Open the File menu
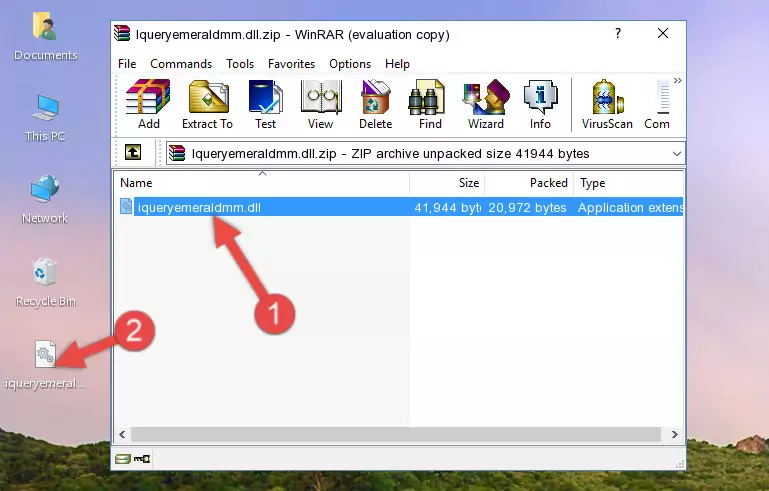 [x=127, y=64]
